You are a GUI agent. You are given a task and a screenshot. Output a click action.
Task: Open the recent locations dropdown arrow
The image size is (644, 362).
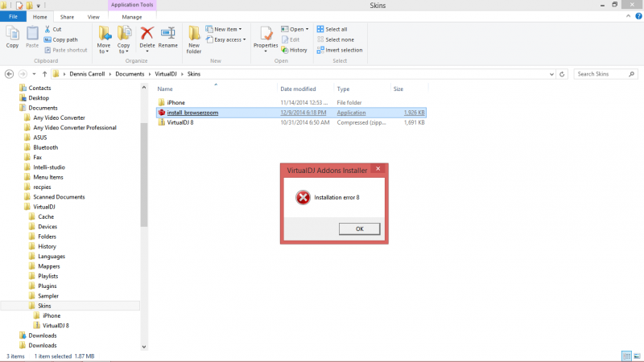coord(34,74)
